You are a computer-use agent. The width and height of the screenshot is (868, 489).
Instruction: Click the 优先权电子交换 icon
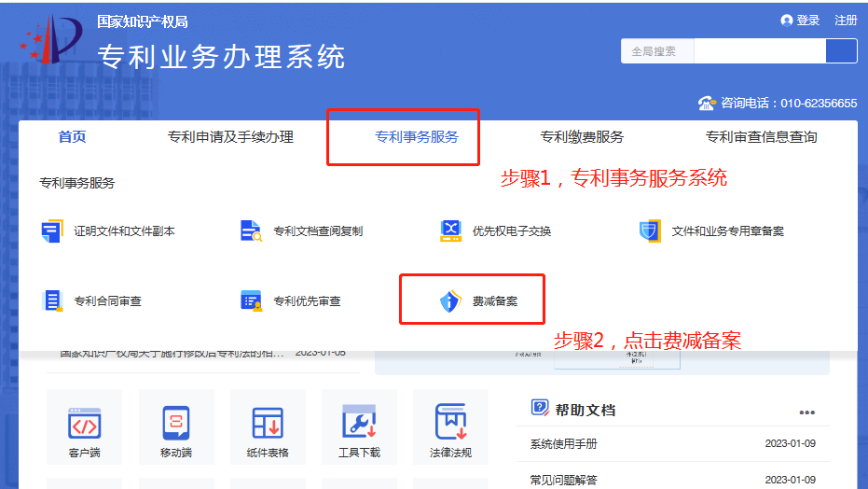450,231
